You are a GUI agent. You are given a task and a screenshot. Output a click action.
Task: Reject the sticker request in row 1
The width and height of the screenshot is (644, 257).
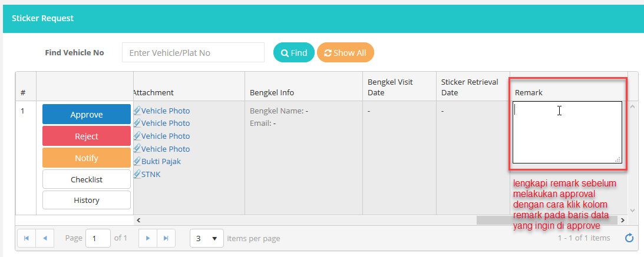(x=87, y=136)
